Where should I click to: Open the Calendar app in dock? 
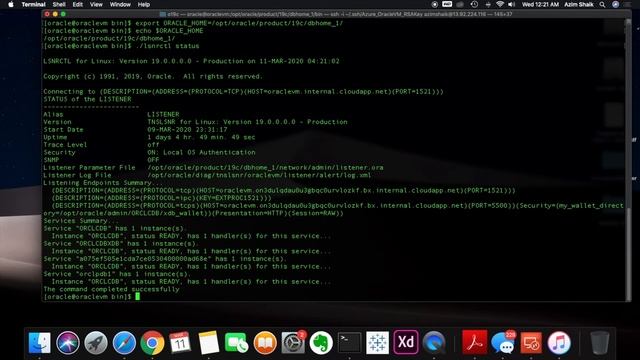[180, 342]
